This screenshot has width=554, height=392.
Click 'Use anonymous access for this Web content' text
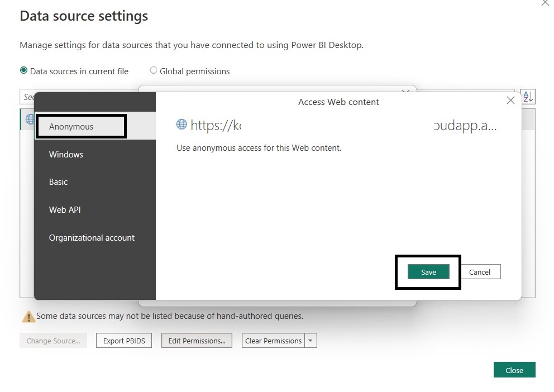tap(259, 148)
